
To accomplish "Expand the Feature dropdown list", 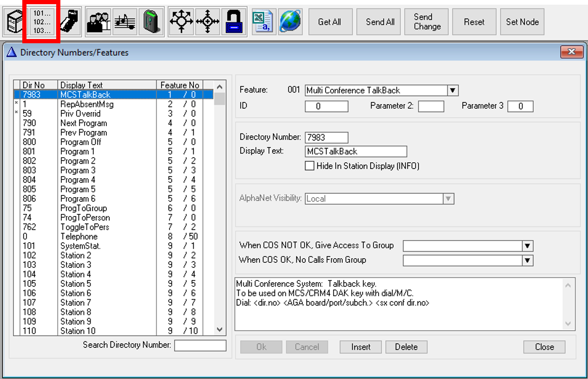I will [453, 90].
